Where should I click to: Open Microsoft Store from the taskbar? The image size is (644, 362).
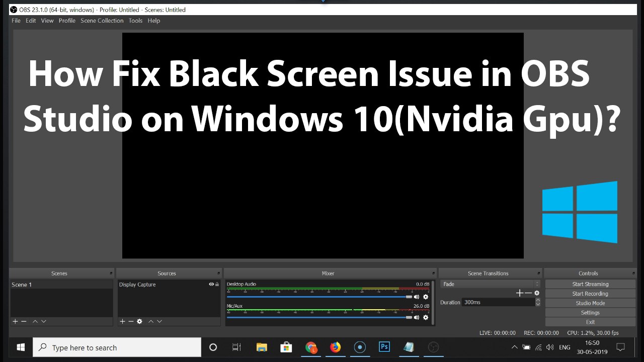286,347
